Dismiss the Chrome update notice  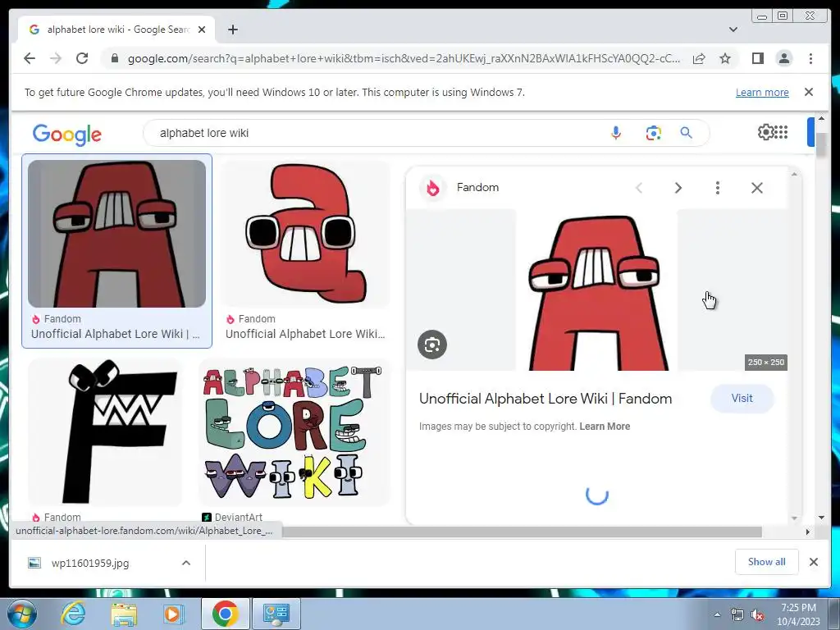(809, 92)
